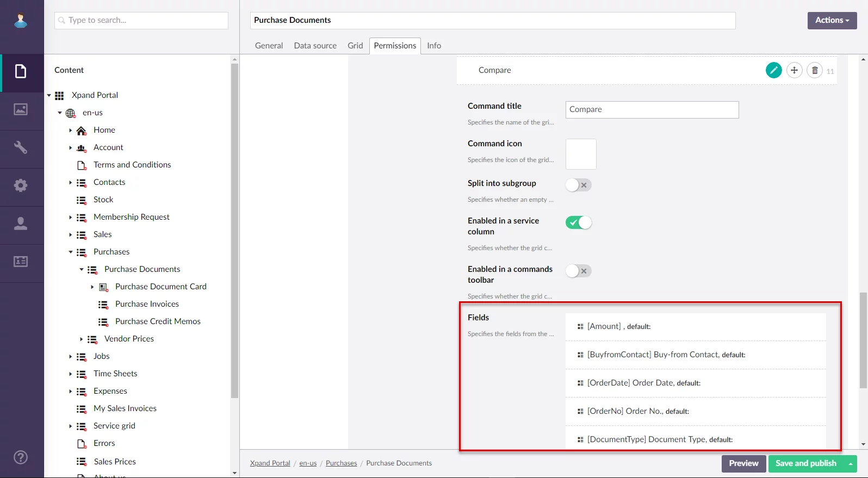Enable the commands toolbar toggle
Viewport: 868px width, 478px height.
578,271
